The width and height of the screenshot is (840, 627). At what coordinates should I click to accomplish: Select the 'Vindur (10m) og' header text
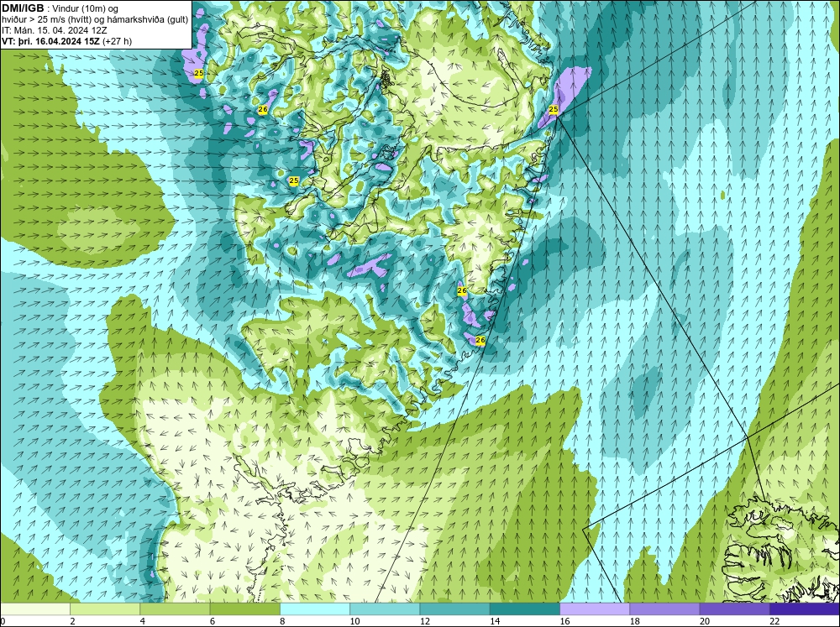click(87, 8)
